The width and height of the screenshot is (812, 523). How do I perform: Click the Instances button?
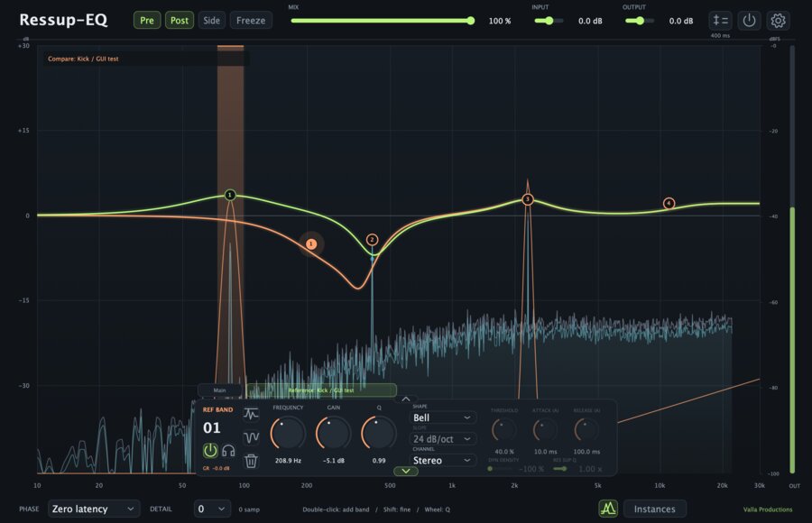655,509
